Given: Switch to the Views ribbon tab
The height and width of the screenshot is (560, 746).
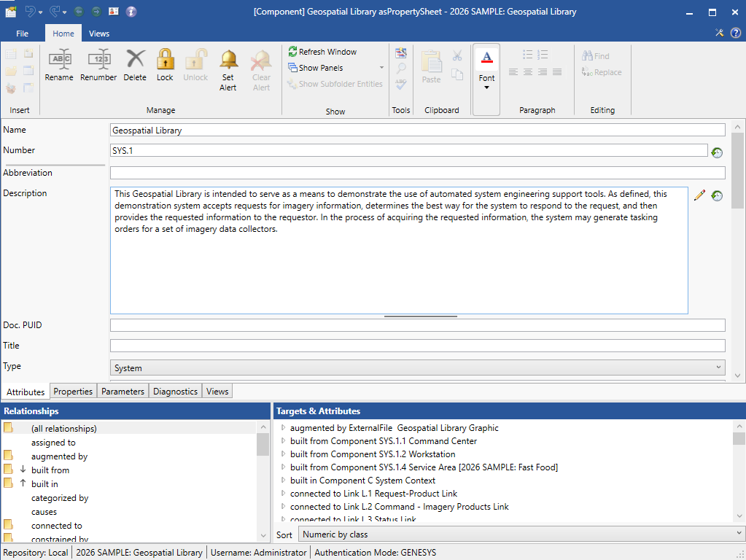Looking at the screenshot, I should [99, 34].
